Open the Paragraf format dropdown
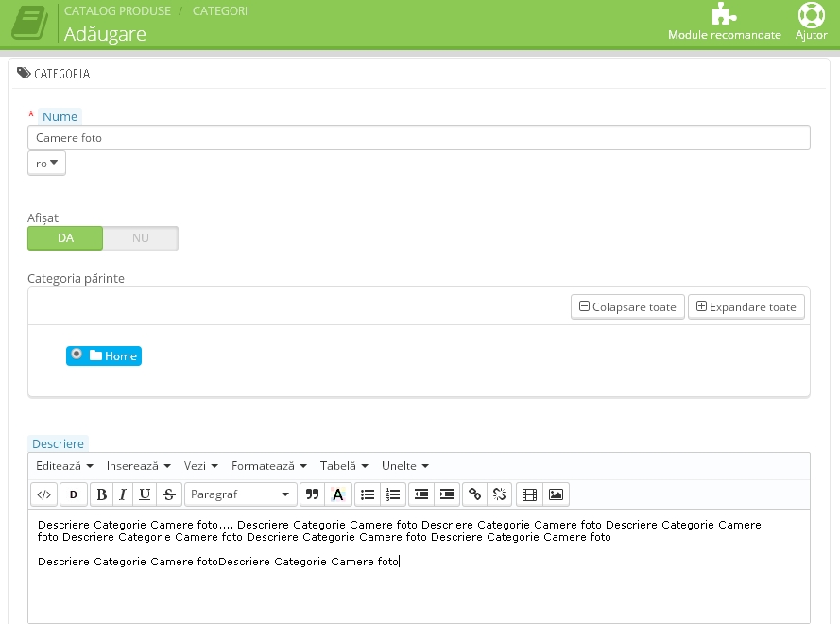This screenshot has width=840, height=624. point(240,494)
